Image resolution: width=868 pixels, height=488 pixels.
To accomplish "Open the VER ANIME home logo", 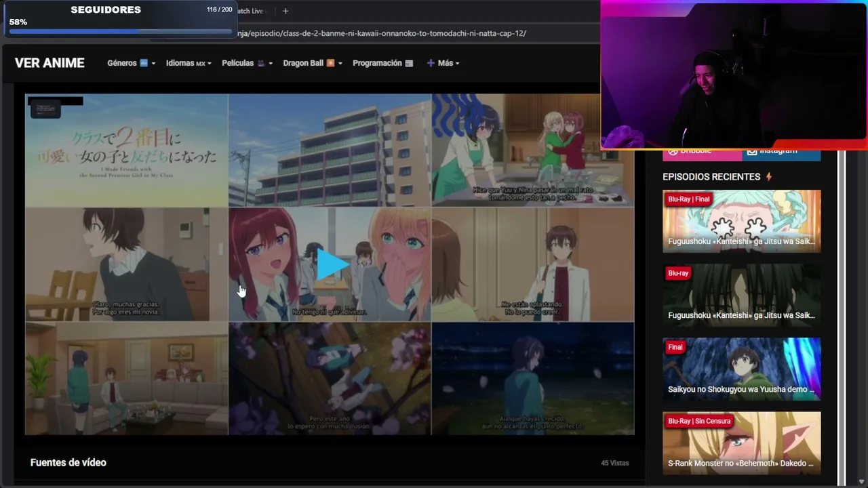I will click(50, 63).
